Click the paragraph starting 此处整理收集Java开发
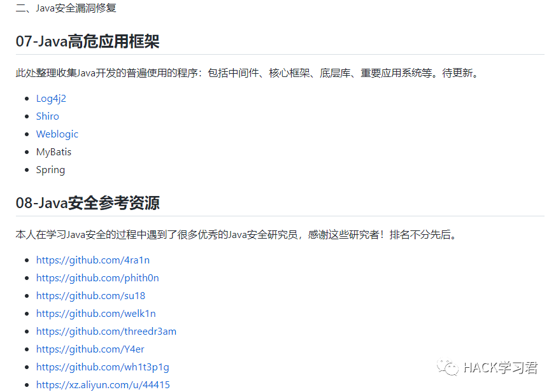The width and height of the screenshot is (556, 392). pos(248,73)
